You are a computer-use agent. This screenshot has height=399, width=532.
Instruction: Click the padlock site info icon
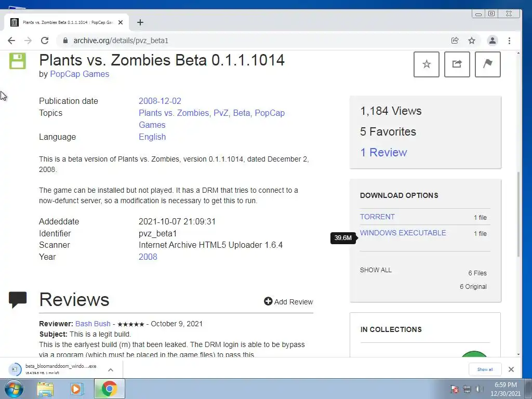point(65,41)
